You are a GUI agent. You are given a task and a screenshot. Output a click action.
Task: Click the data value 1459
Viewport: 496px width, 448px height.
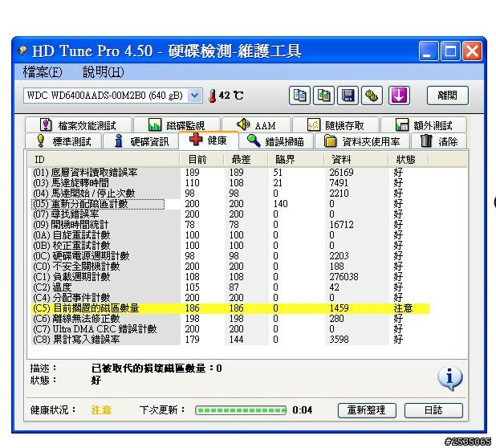coord(339,308)
